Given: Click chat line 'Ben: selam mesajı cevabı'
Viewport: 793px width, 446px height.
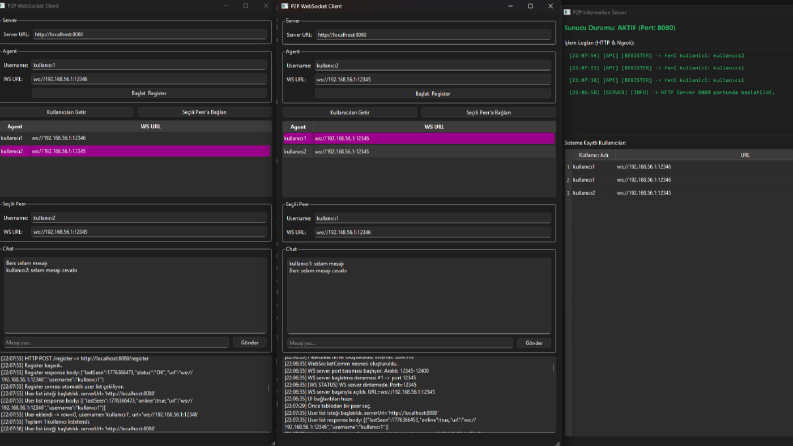Looking at the screenshot, I should point(318,271).
